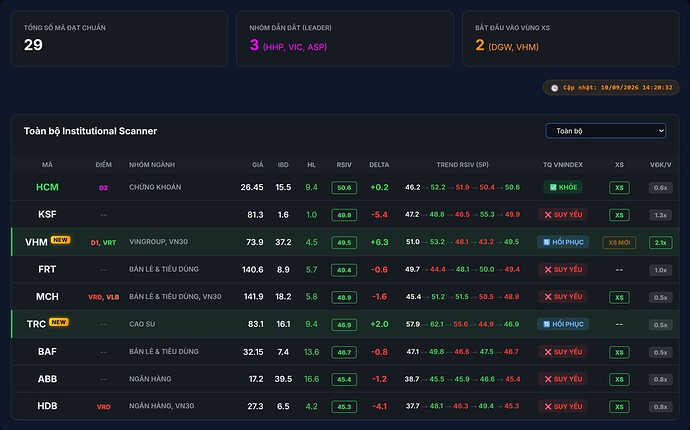Sort by the HL column header
Screen dimensions: 690x430
click(312, 165)
